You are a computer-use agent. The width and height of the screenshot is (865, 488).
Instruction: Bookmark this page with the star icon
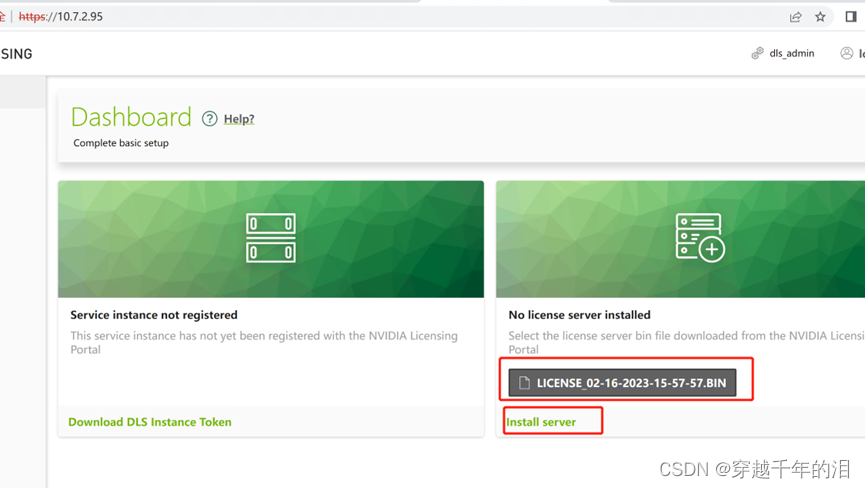click(x=820, y=17)
